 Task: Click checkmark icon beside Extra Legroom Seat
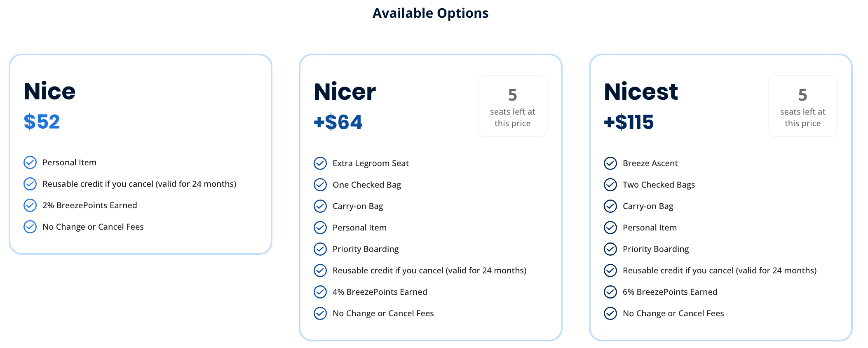point(320,163)
